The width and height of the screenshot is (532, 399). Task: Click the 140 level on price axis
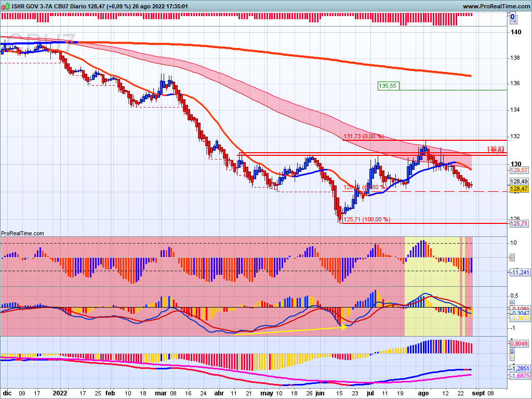tap(516, 32)
